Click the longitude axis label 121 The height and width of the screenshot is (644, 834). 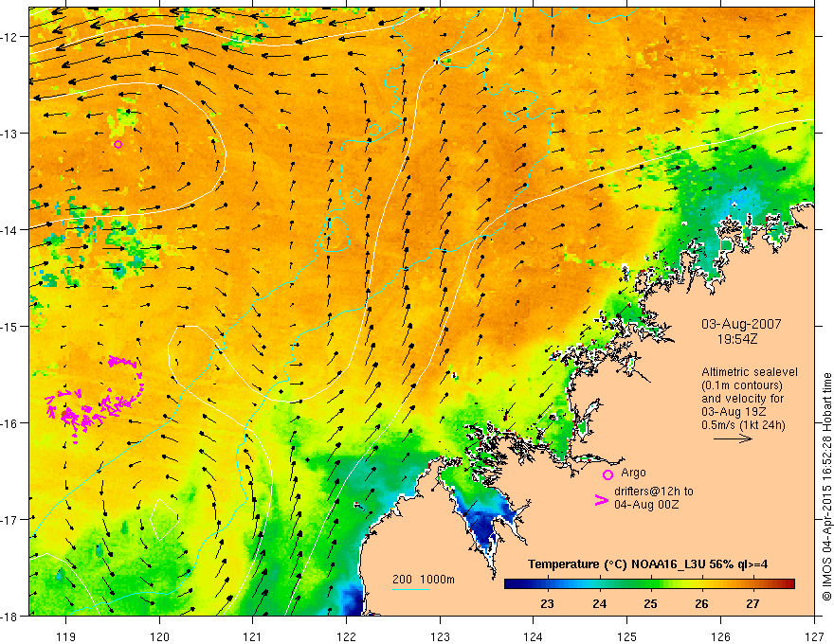(253, 636)
